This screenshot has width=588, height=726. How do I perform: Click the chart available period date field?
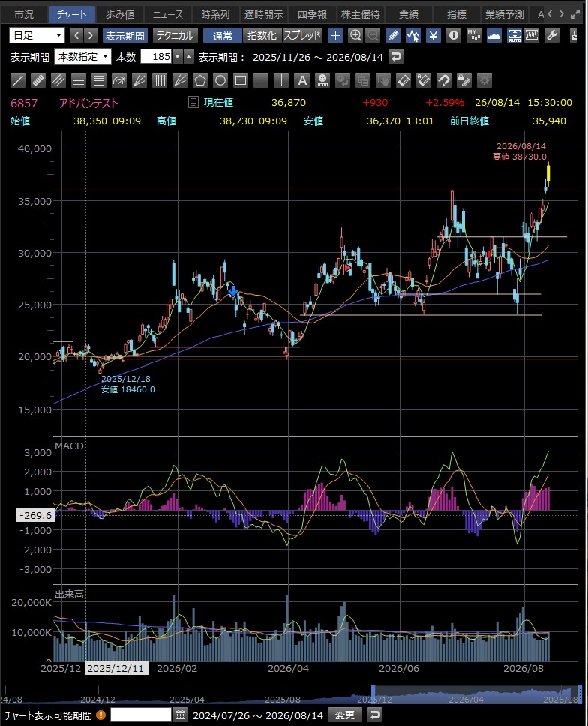(141, 715)
